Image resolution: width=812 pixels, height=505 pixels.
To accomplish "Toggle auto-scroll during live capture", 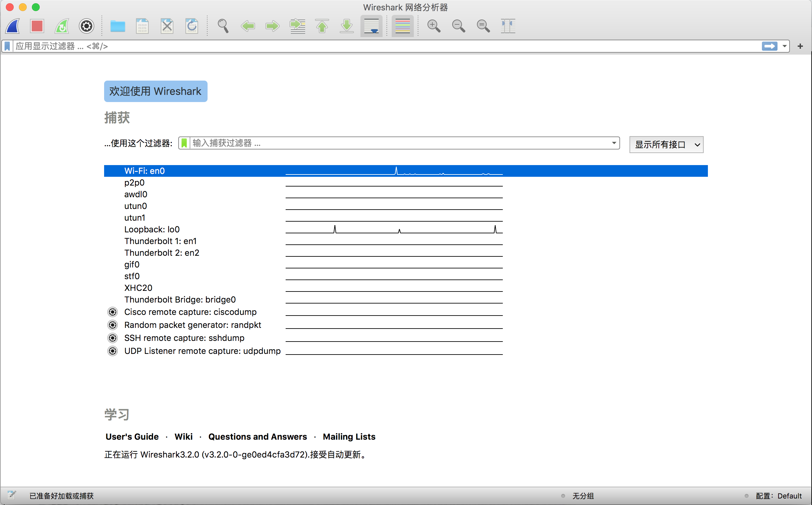I will (x=372, y=26).
